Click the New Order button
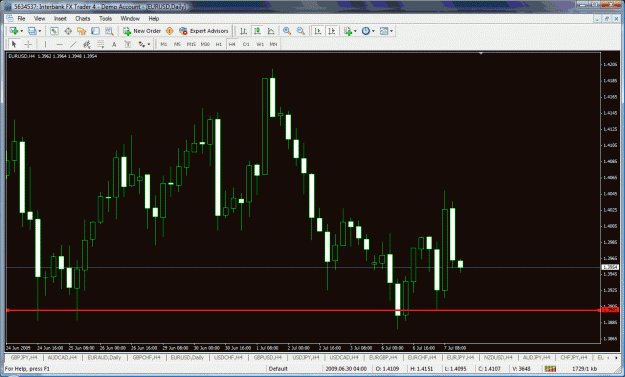Image resolution: width=625 pixels, height=377 pixels. 142,31
